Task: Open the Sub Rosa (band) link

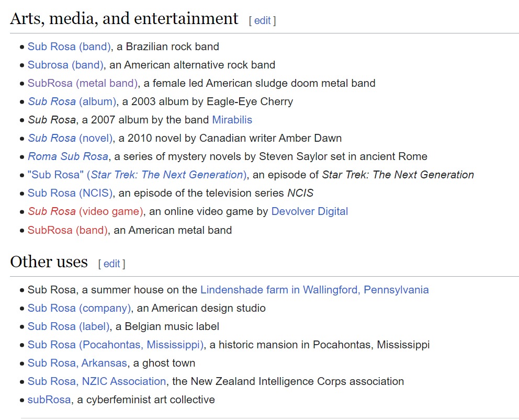Action: pyautogui.click(x=69, y=47)
